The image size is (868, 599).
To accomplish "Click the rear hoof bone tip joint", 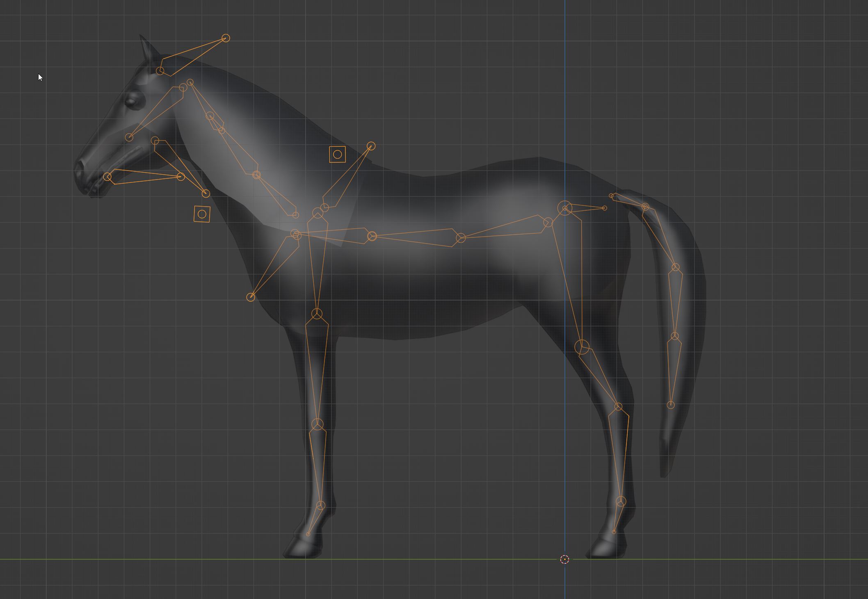I will pyautogui.click(x=614, y=532).
